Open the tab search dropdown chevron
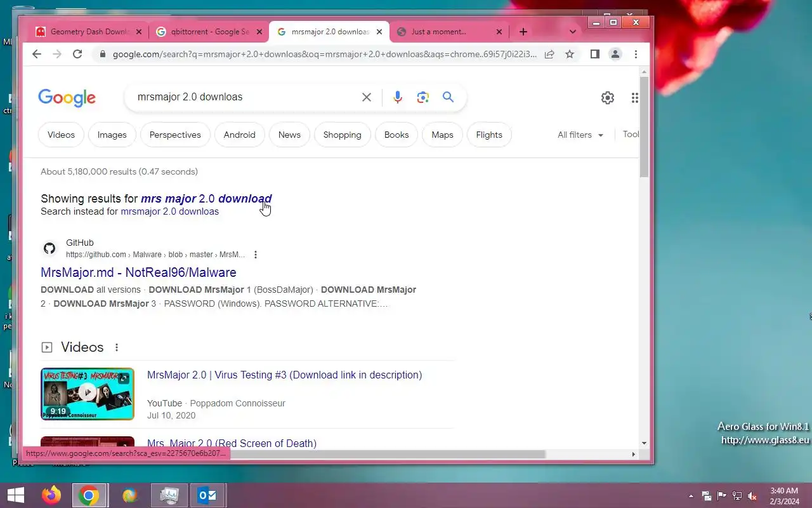812x508 pixels. coord(573,32)
